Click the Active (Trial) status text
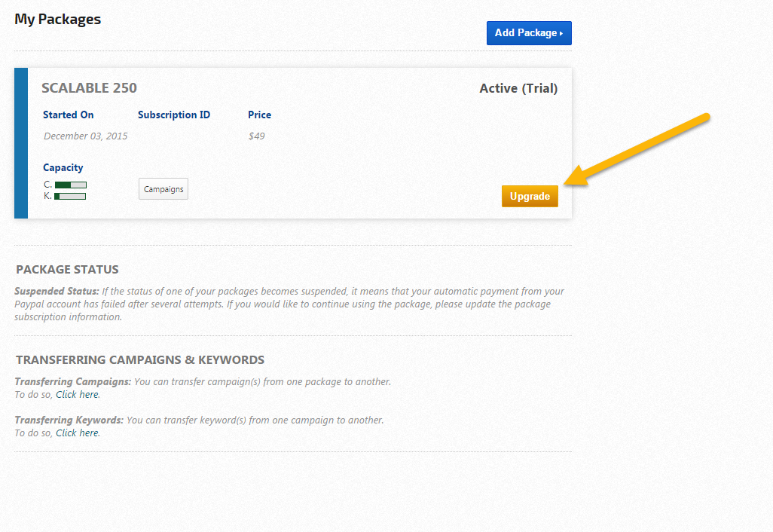 click(518, 88)
